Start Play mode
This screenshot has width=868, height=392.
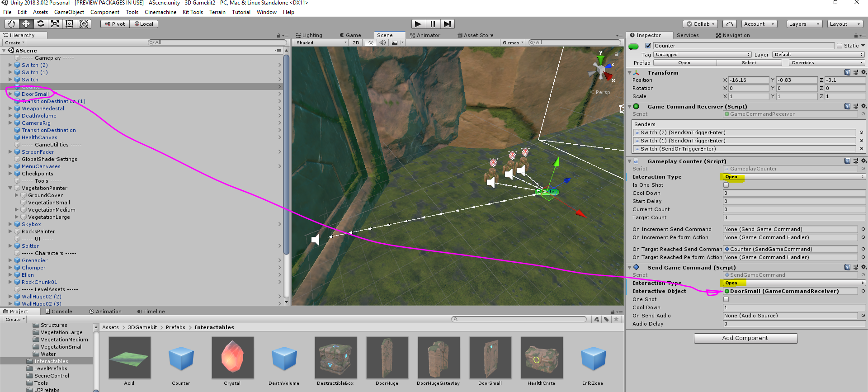click(x=418, y=24)
